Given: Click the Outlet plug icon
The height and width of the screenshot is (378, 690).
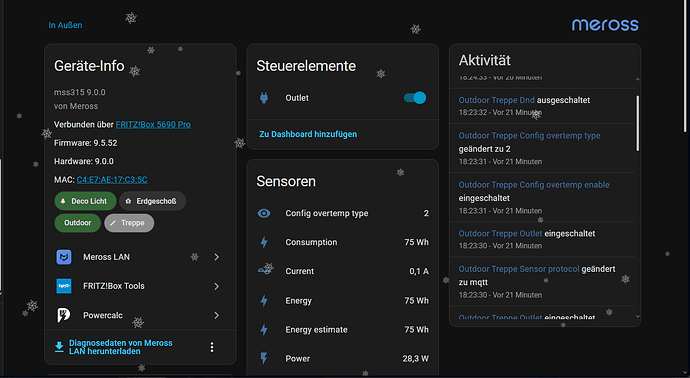Looking at the screenshot, I should [x=264, y=98].
